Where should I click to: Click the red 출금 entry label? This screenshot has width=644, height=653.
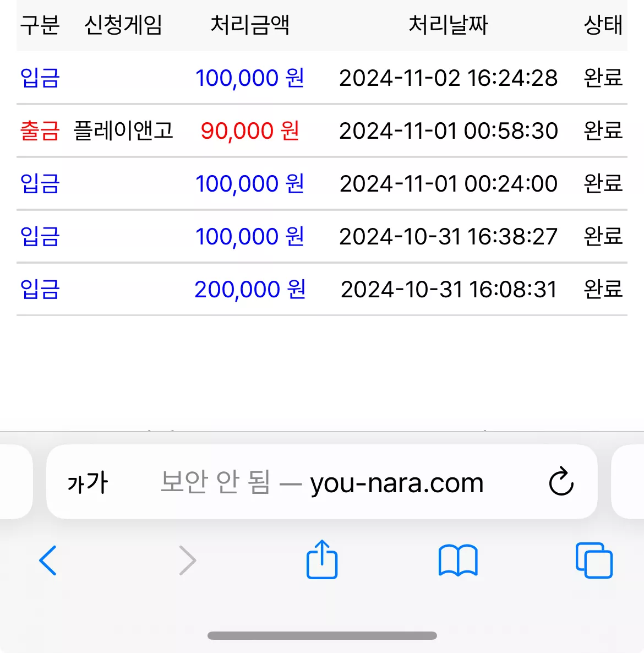pos(40,130)
